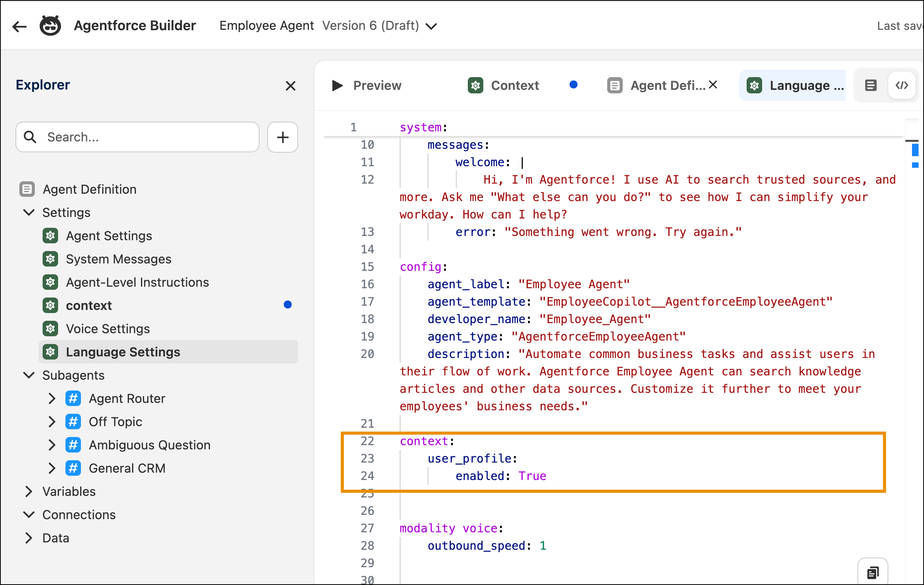Expand the Off Topic subagent
Viewport: 924px width, 585px height.
(52, 422)
